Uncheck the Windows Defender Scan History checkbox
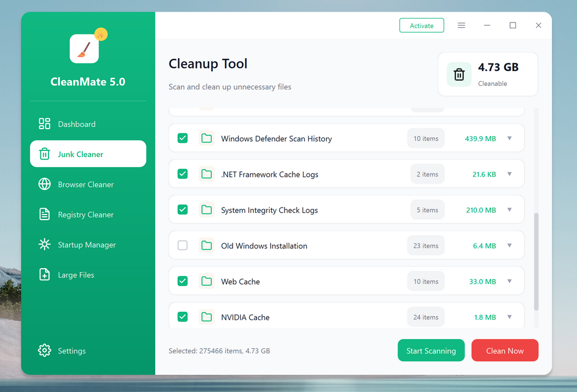This screenshot has width=577, height=392. click(x=182, y=138)
